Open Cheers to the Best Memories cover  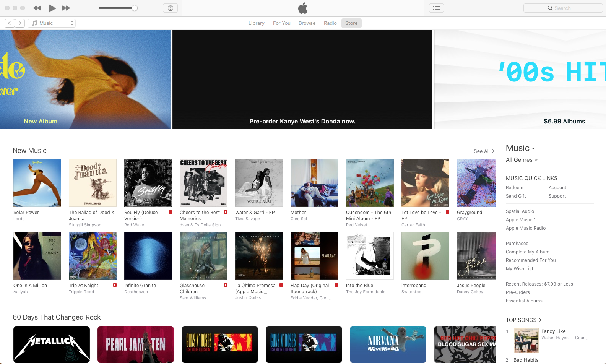(203, 183)
